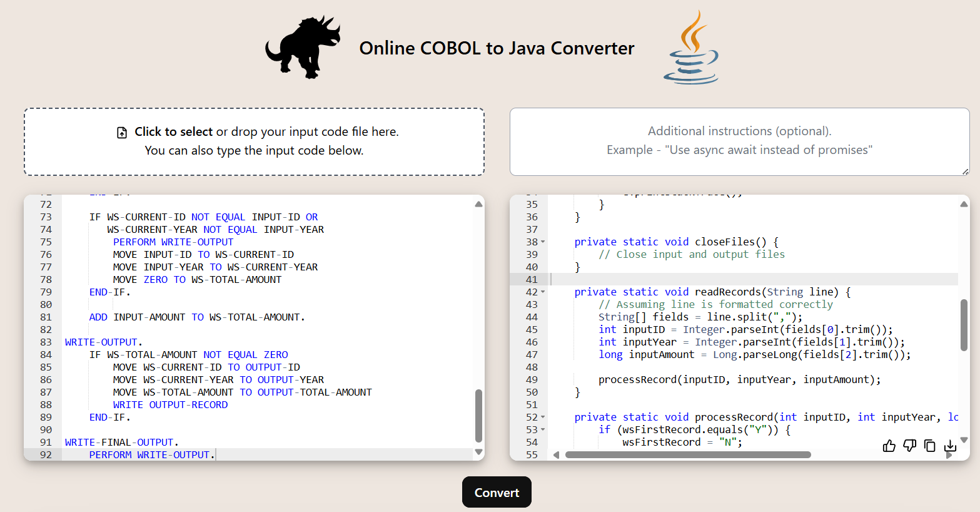This screenshot has height=512, width=980.
Task: Click the Java editor scroll up arrow
Action: pyautogui.click(x=964, y=204)
